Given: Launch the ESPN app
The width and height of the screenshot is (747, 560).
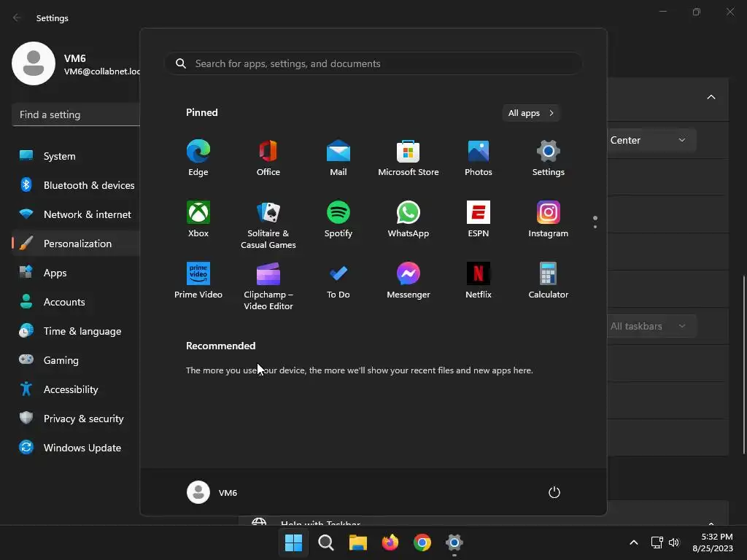Looking at the screenshot, I should tap(479, 219).
